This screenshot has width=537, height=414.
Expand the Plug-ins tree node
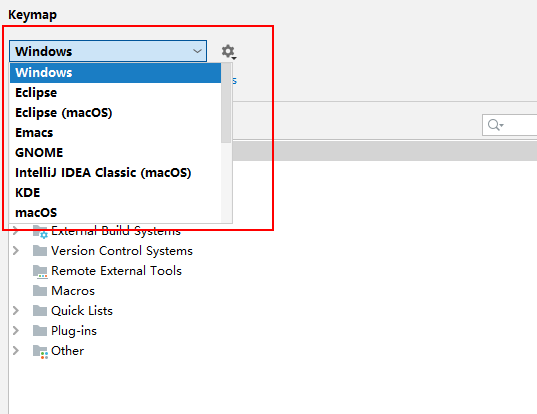point(16,330)
